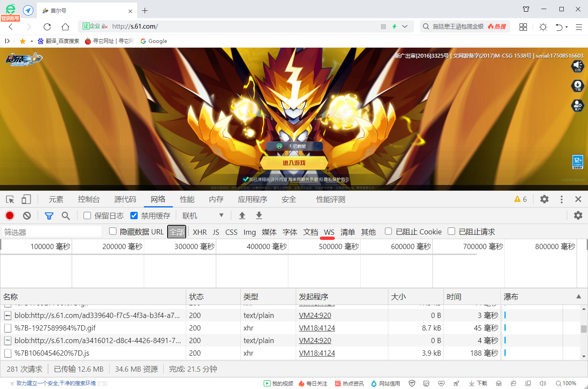Click the lightning speed mode icon in address bar

394,26
